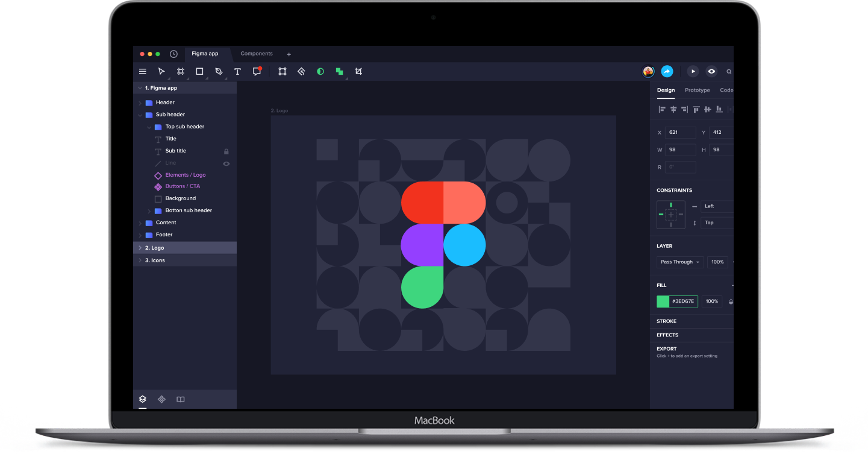Screen dimensions: 868x454
Task: Expand the Content folder chevron
Action: (140, 222)
